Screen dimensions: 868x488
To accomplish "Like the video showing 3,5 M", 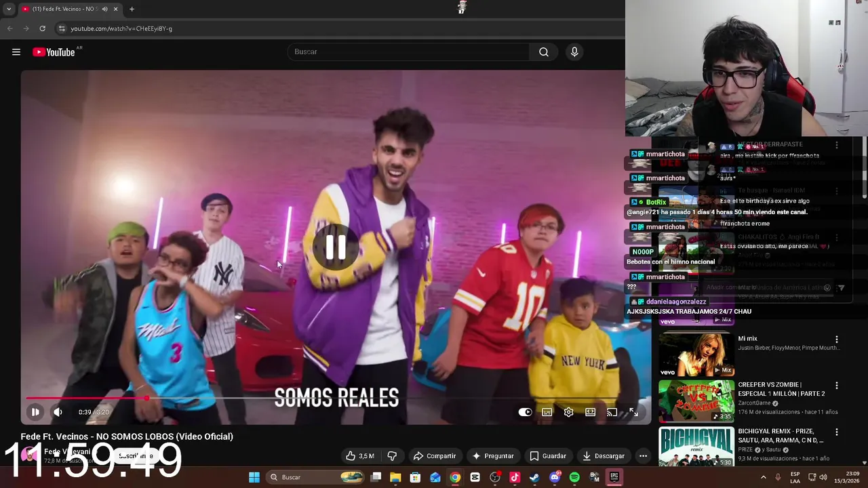I will [360, 456].
